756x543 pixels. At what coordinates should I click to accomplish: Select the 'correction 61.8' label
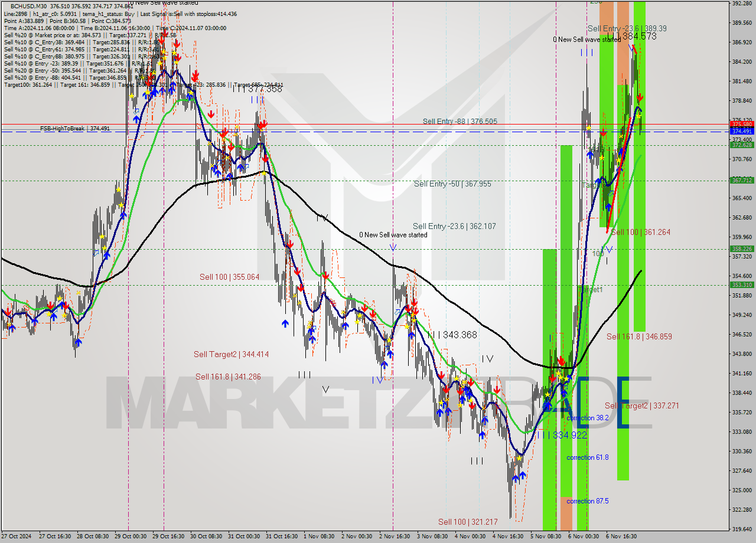point(587,457)
